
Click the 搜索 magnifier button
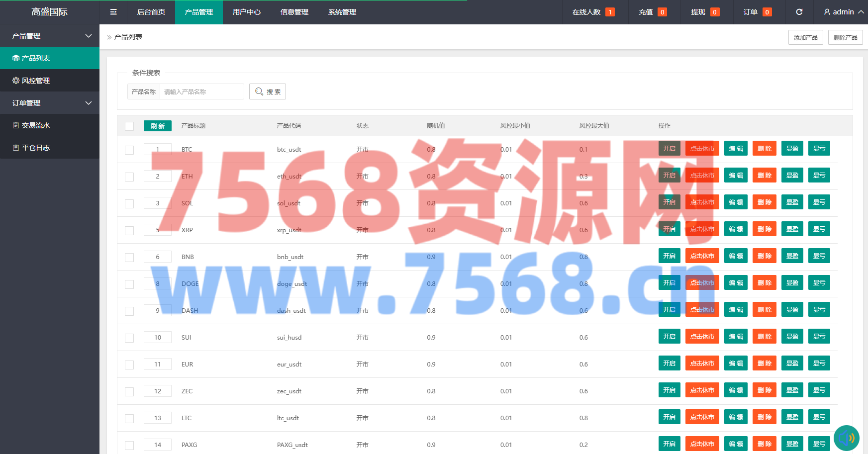[x=268, y=91]
